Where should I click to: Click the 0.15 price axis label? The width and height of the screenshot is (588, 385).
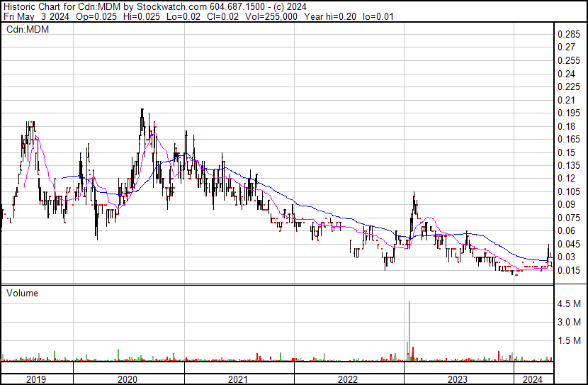tap(566, 152)
